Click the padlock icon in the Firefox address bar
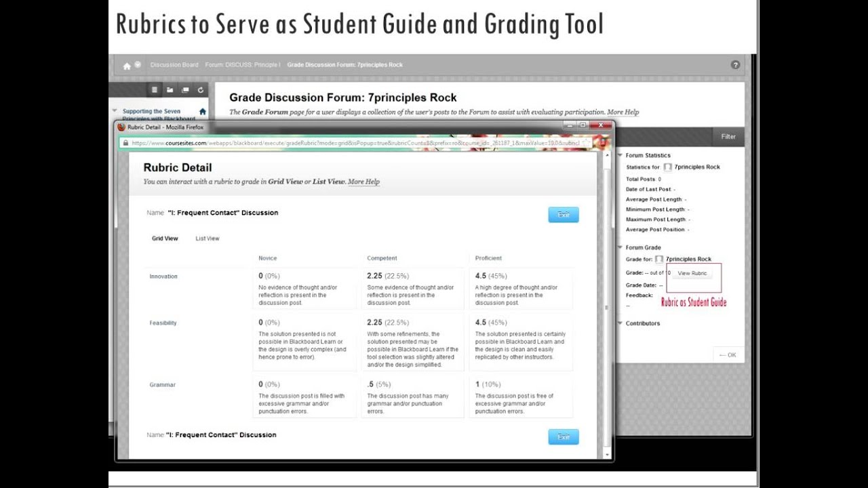Screen dimensions: 868x488 [126, 142]
